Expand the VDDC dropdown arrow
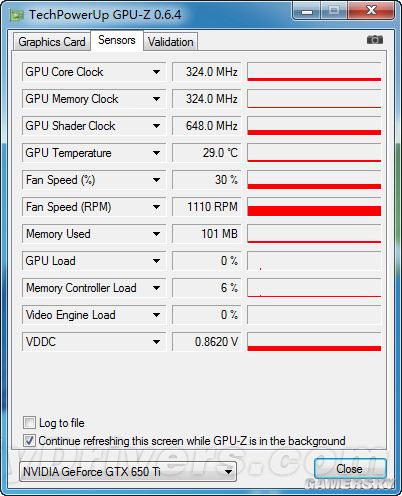 coord(156,342)
